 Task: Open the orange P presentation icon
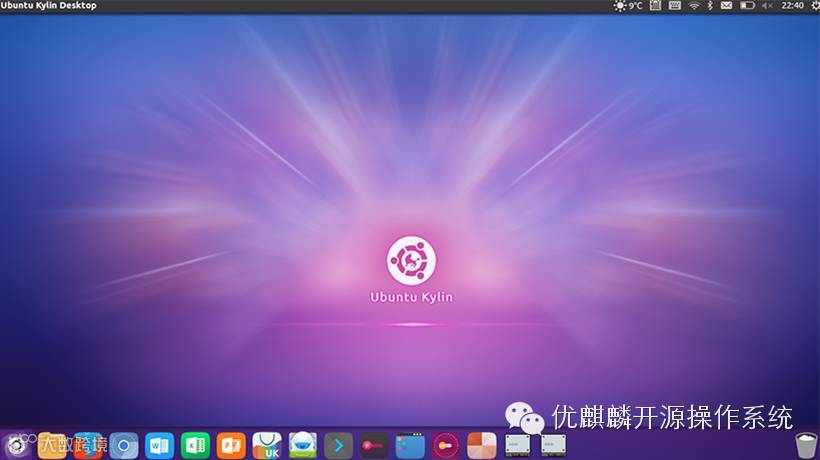tap(231, 446)
